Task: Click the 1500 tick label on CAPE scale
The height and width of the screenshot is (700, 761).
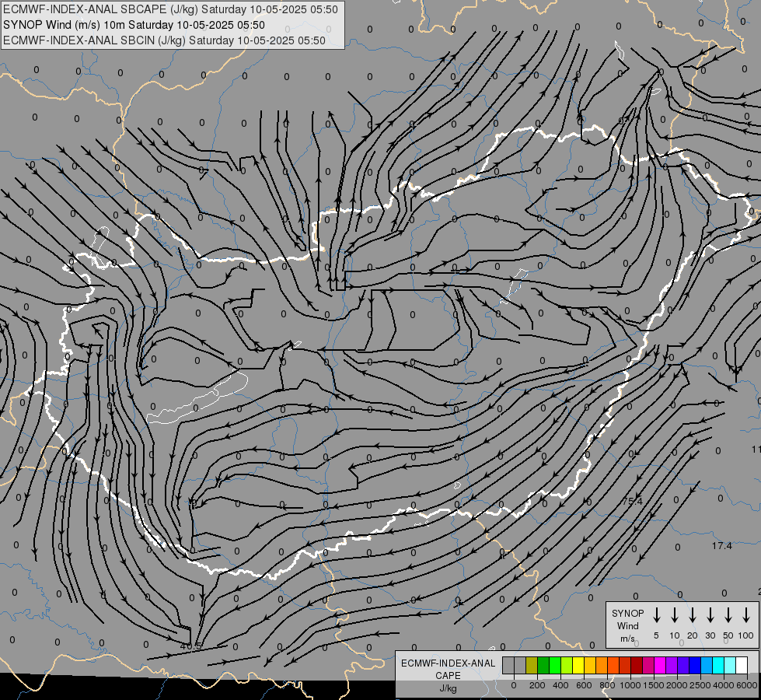Action: point(653,685)
